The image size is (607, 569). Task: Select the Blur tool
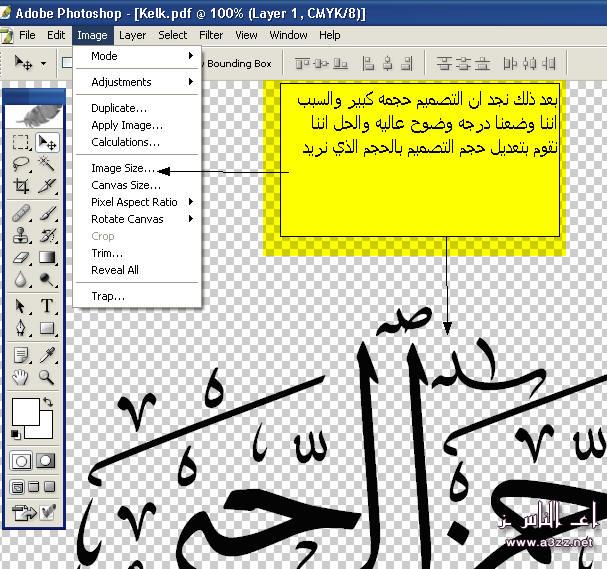point(21,279)
